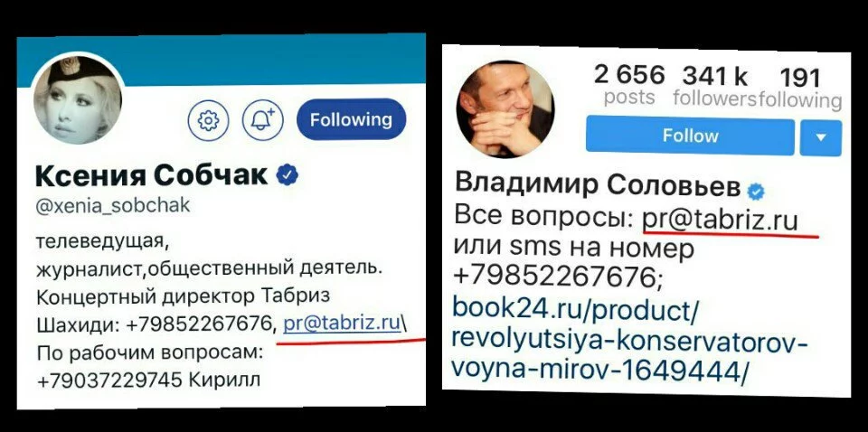Screen dimensions: 868x432
Task: Open Twitter profile avatar photo
Action: (x=78, y=99)
